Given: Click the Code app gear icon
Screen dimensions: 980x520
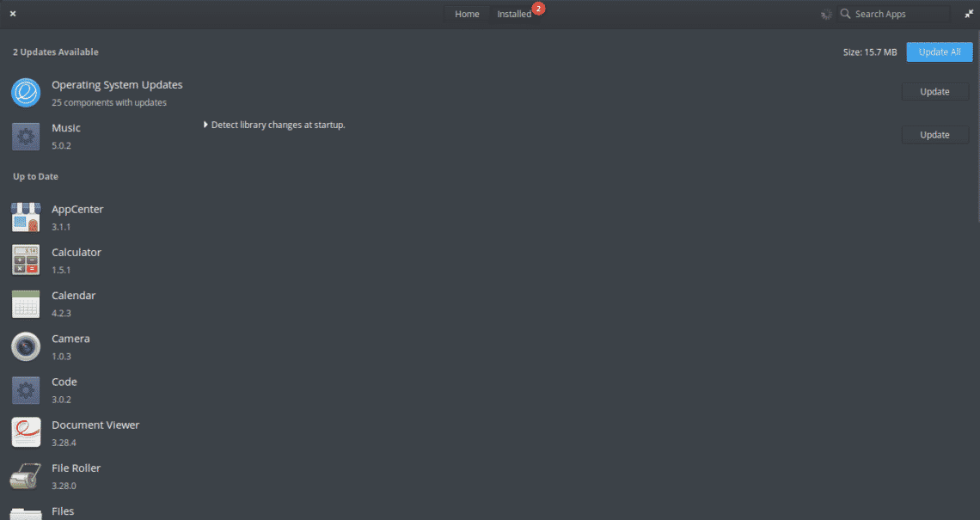Looking at the screenshot, I should coord(26,390).
